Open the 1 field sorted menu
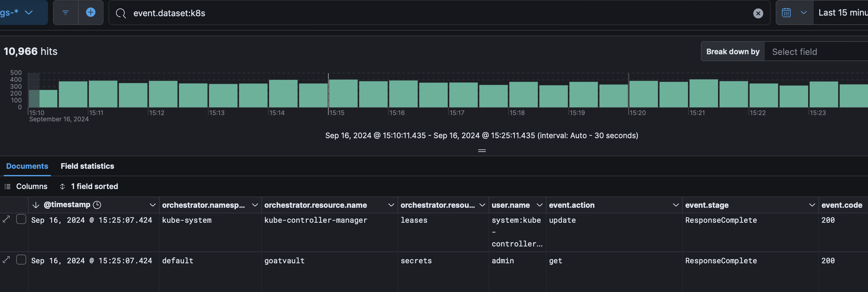The width and height of the screenshot is (868, 292). (x=89, y=187)
